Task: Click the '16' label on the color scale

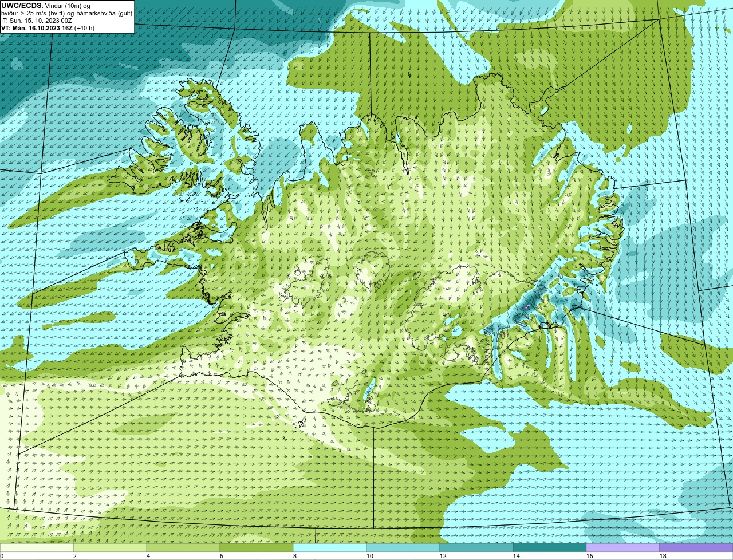Action: click(590, 556)
